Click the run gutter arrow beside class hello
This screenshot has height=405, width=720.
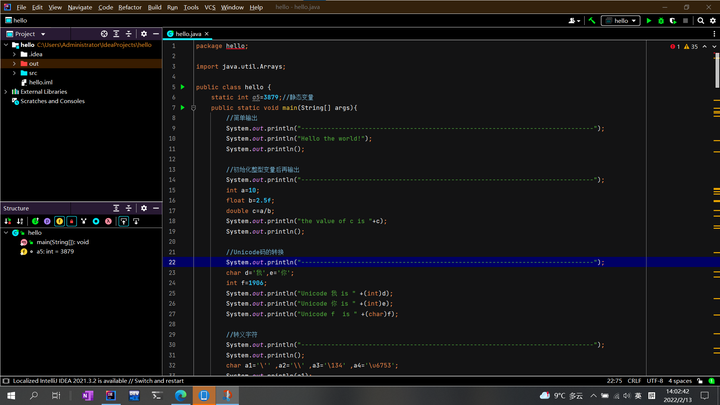pyautogui.click(x=183, y=87)
